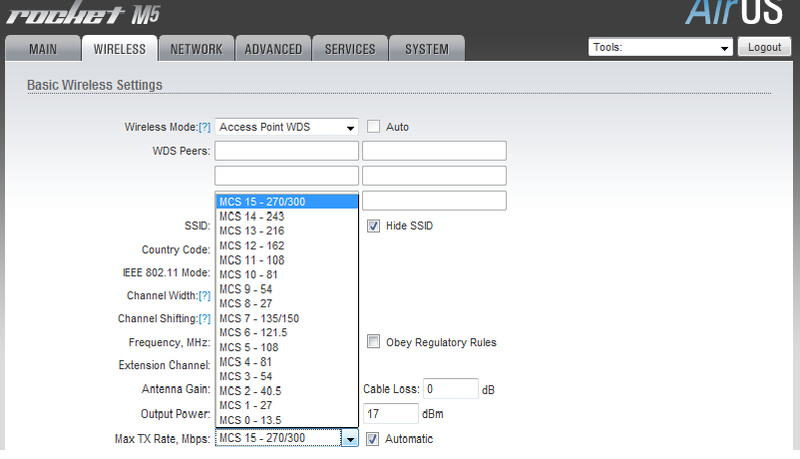Click the first left WDS Peers field

pyautogui.click(x=286, y=151)
